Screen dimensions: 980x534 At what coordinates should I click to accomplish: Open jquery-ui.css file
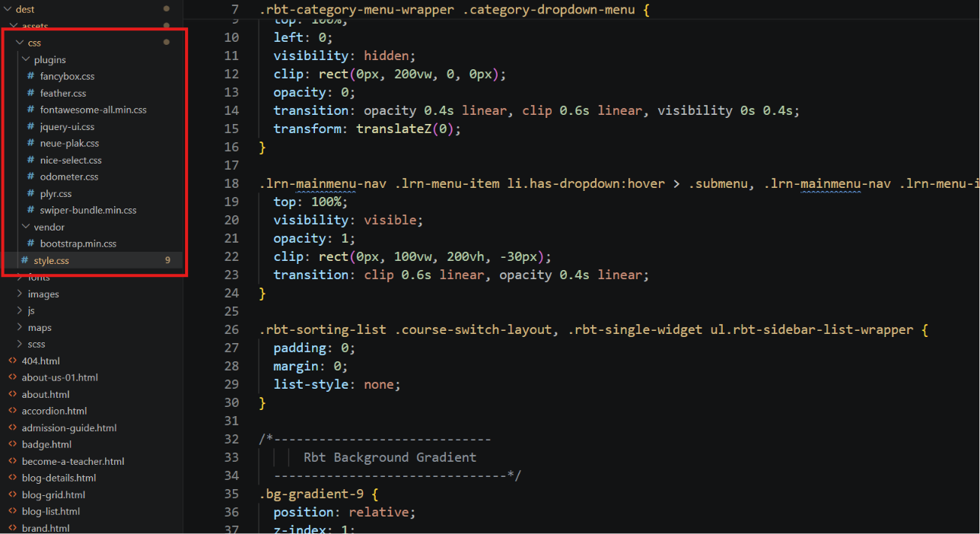pos(67,126)
